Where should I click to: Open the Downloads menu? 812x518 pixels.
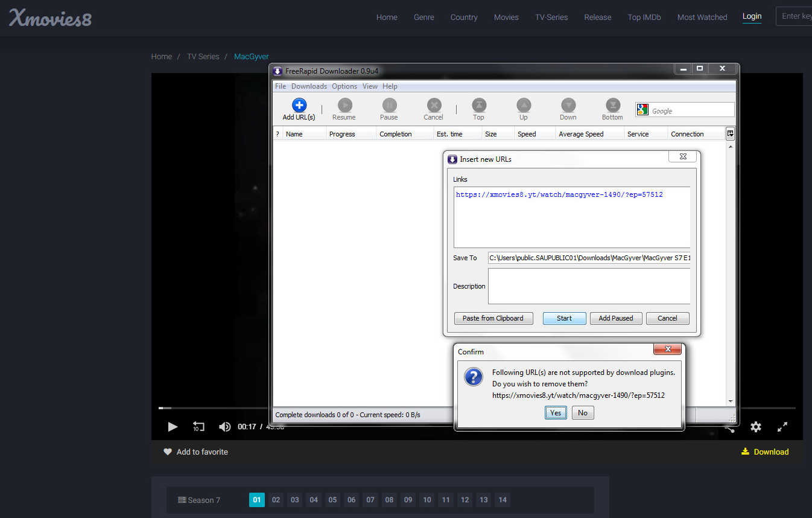309,86
